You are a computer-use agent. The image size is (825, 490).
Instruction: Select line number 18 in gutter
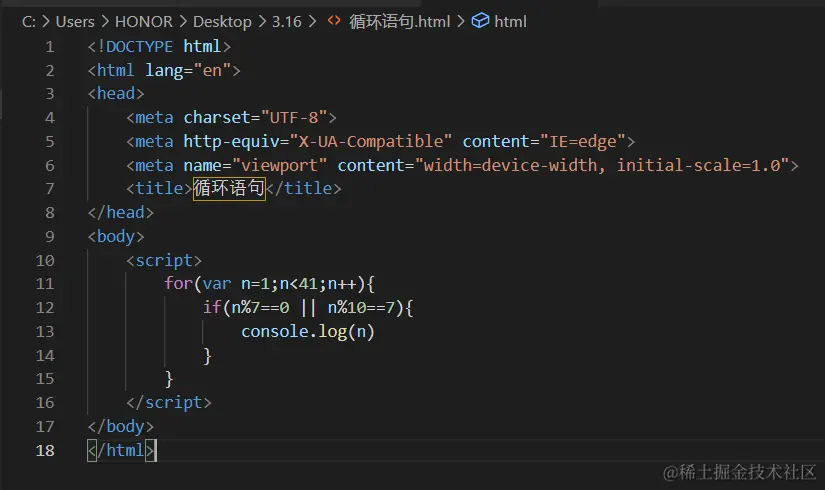point(45,451)
